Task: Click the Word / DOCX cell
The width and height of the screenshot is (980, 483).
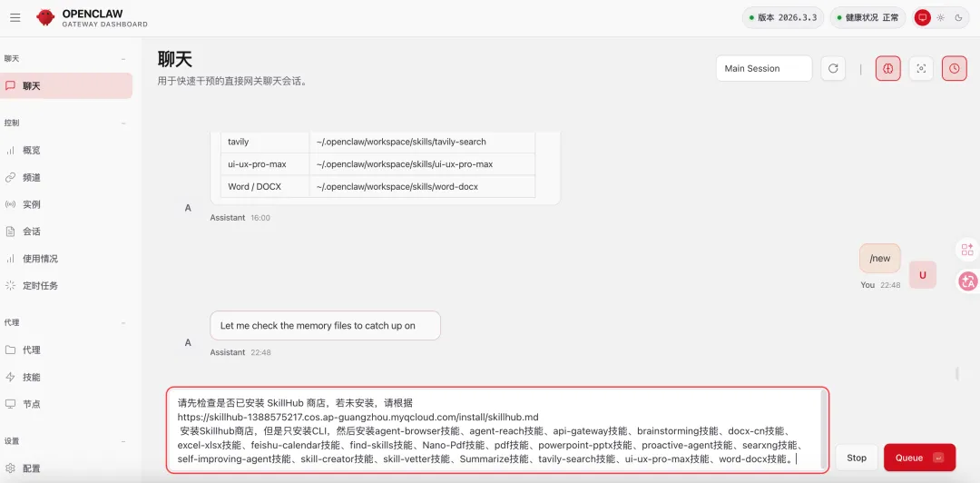Action: [x=265, y=186]
